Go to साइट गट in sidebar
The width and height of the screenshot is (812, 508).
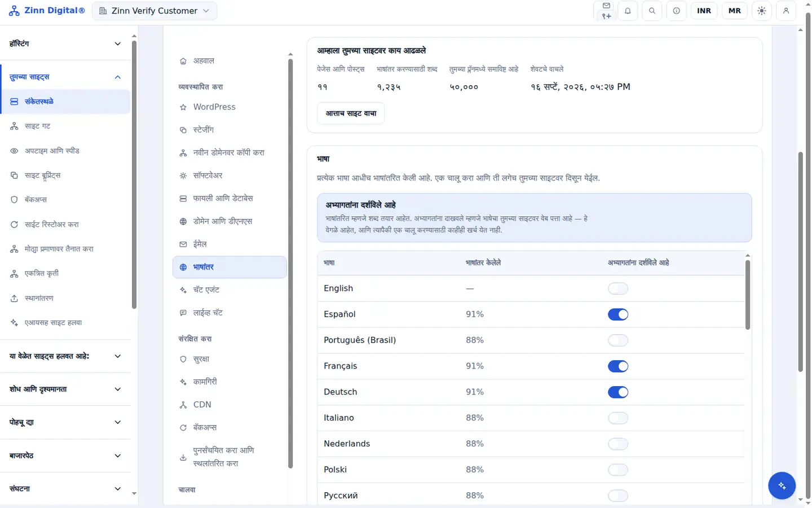(65, 126)
